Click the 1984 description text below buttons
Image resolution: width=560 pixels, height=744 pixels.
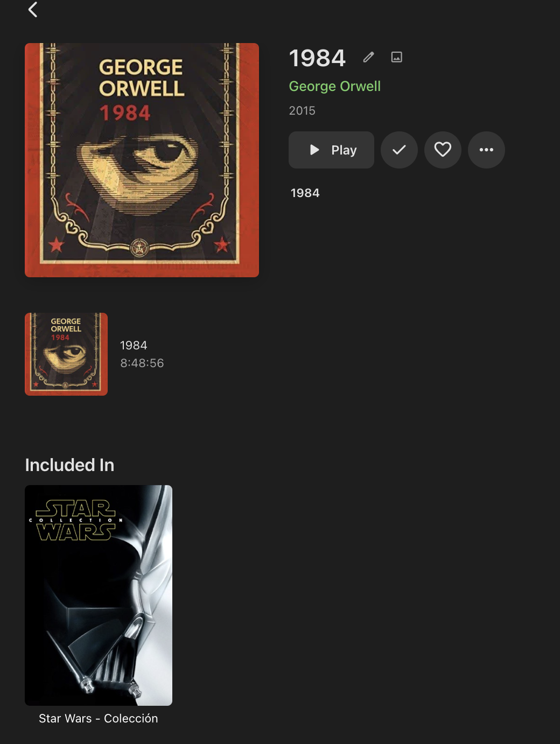(305, 193)
